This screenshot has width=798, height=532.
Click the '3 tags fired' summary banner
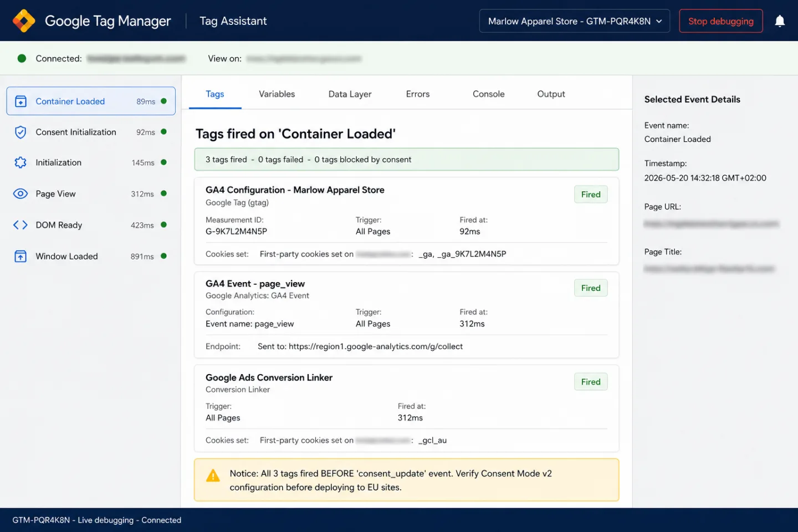click(406, 160)
